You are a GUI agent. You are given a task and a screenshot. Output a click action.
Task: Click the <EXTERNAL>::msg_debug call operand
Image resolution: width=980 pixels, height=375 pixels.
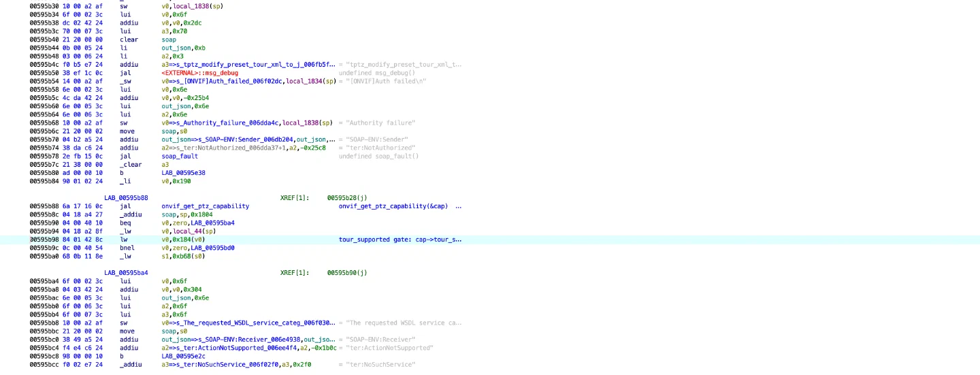click(x=199, y=73)
